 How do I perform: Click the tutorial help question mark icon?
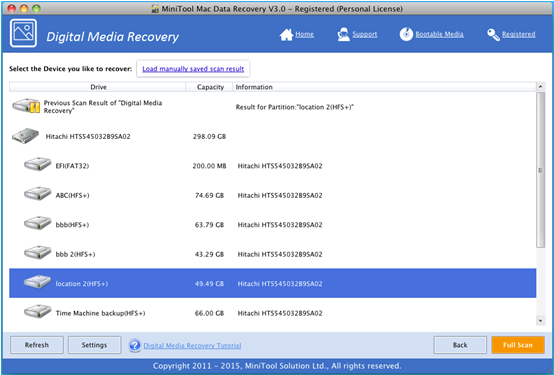click(x=135, y=345)
